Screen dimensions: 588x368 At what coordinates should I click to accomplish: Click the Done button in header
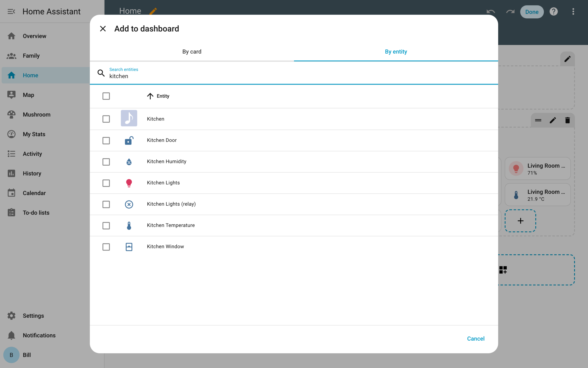[x=532, y=12]
